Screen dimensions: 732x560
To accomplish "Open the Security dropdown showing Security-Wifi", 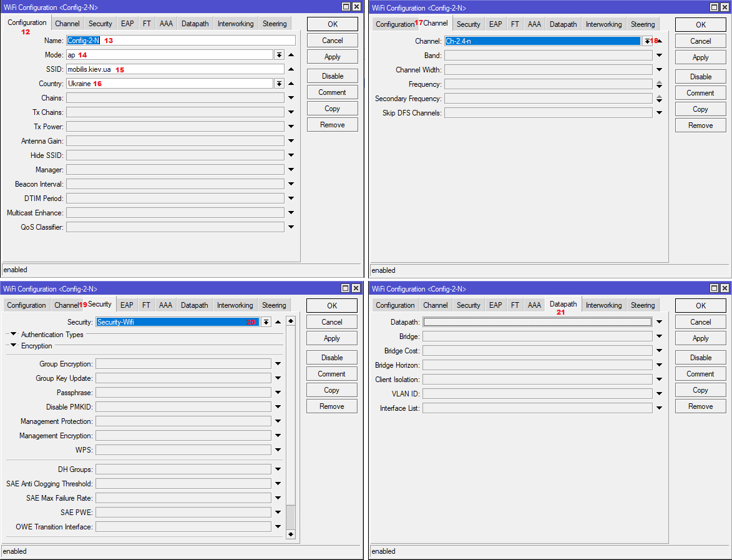I will [266, 322].
